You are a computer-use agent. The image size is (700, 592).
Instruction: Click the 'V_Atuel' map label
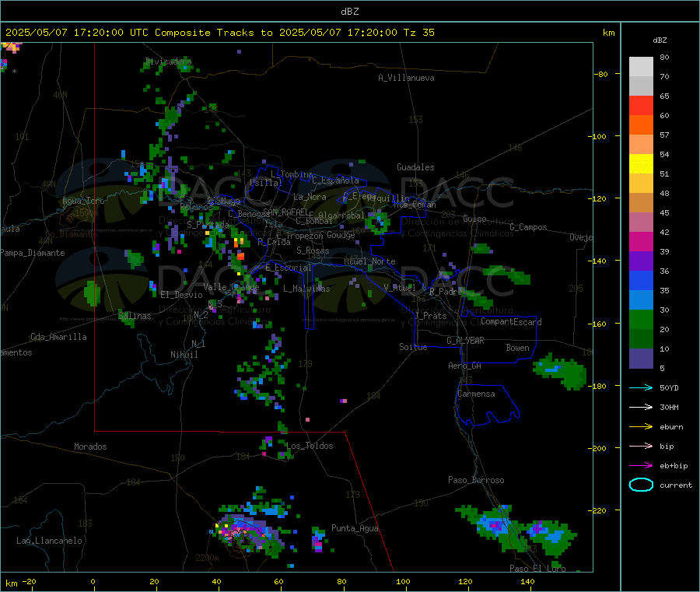[x=400, y=288]
